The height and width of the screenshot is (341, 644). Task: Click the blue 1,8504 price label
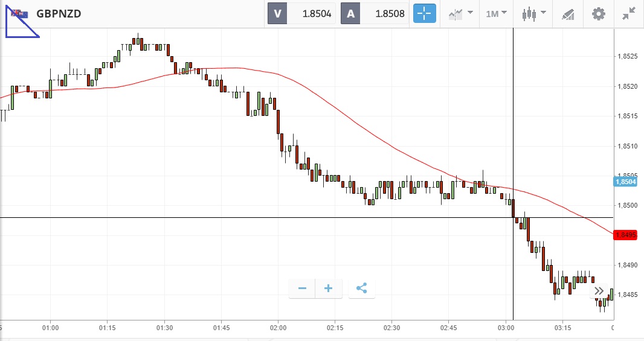[625, 182]
